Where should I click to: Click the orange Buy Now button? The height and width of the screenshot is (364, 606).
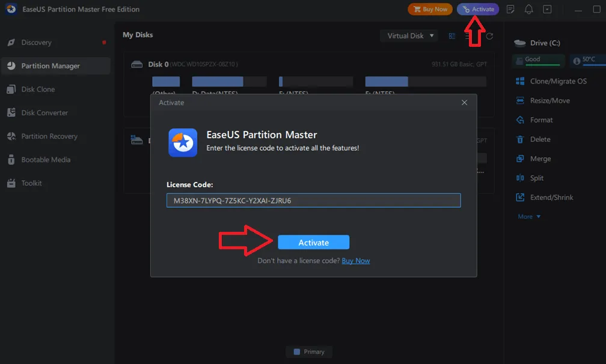(x=430, y=9)
